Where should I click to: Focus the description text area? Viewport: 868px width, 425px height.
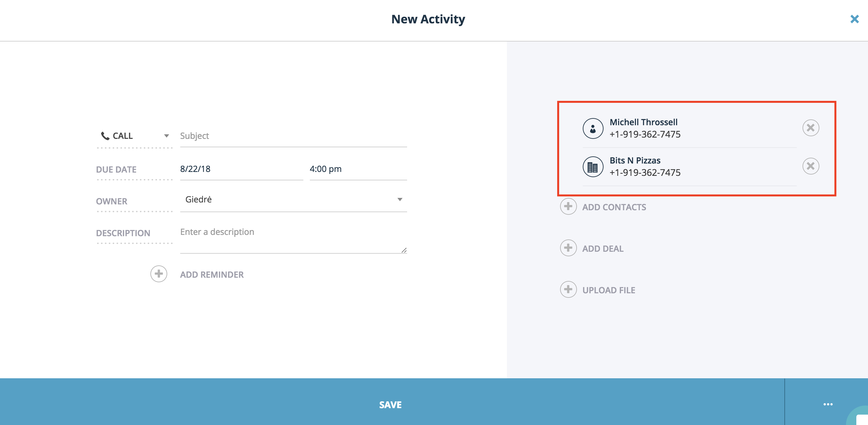(x=293, y=239)
